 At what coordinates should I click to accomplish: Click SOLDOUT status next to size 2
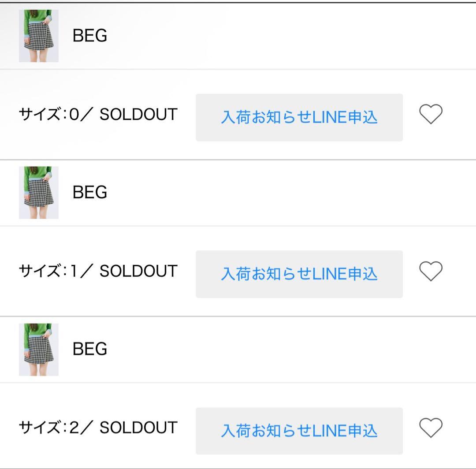pyautogui.click(x=138, y=428)
